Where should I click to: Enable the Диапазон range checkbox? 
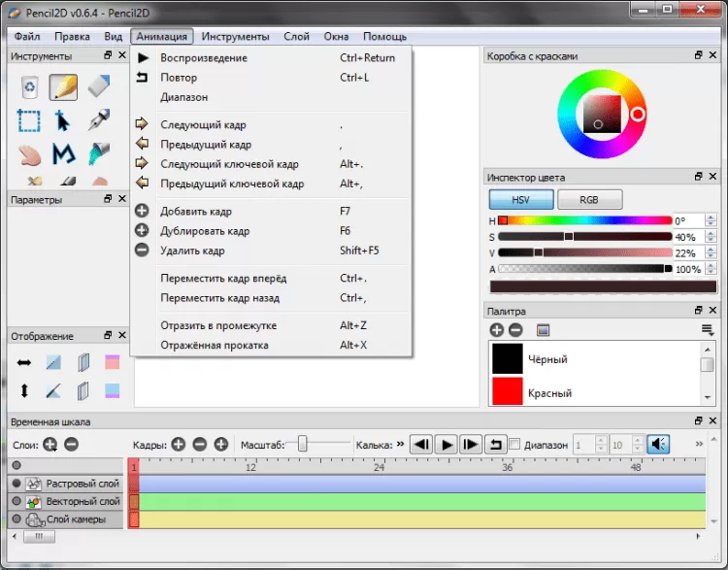click(515, 445)
